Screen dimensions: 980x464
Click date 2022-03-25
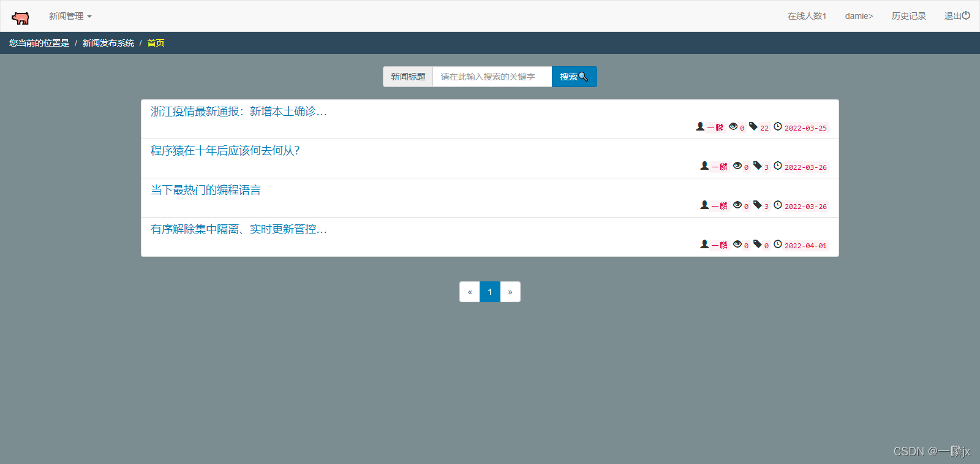805,128
